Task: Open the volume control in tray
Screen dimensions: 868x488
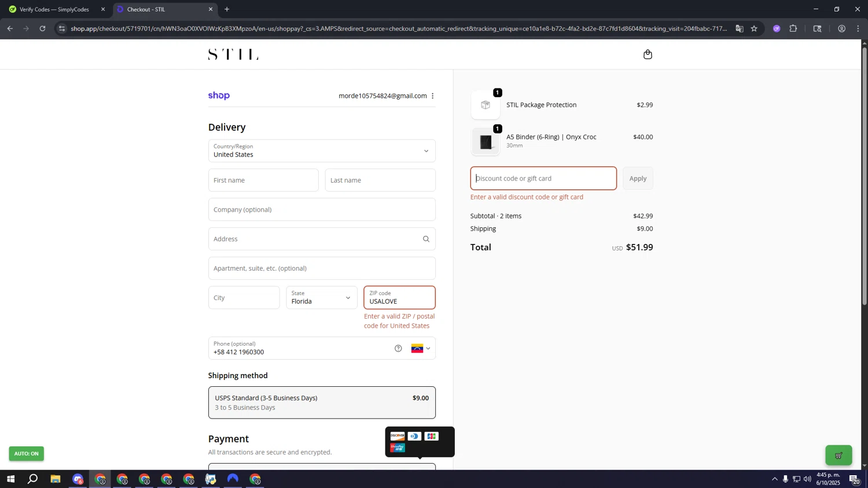Action: click(x=807, y=479)
